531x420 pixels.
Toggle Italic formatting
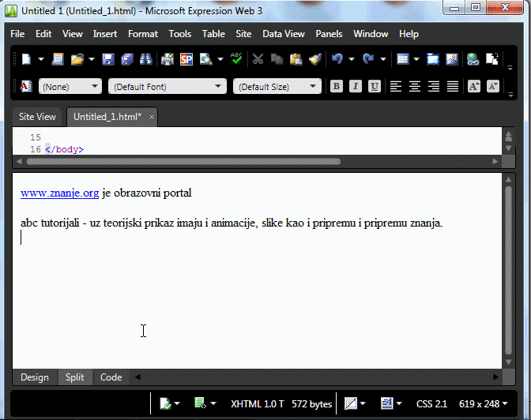click(x=356, y=86)
